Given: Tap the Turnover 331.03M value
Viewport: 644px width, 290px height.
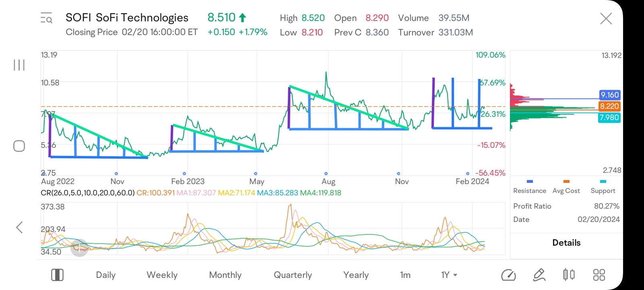Looking at the screenshot, I should (x=456, y=33).
